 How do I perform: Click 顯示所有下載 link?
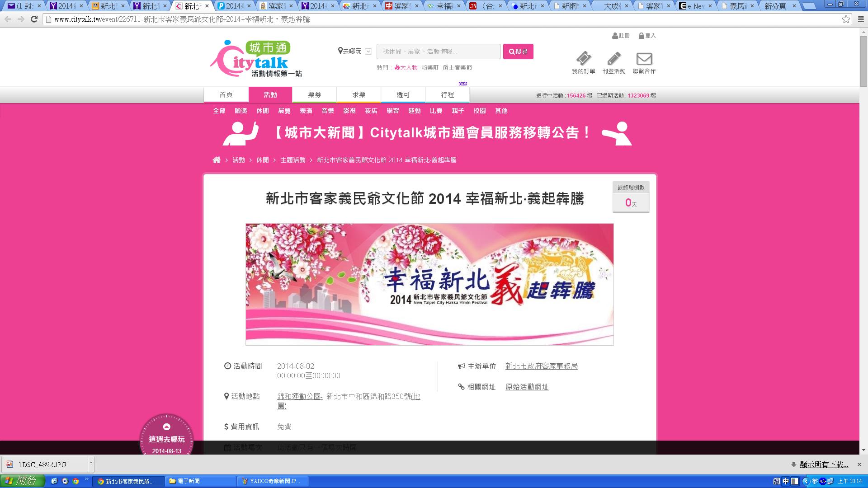tap(824, 465)
